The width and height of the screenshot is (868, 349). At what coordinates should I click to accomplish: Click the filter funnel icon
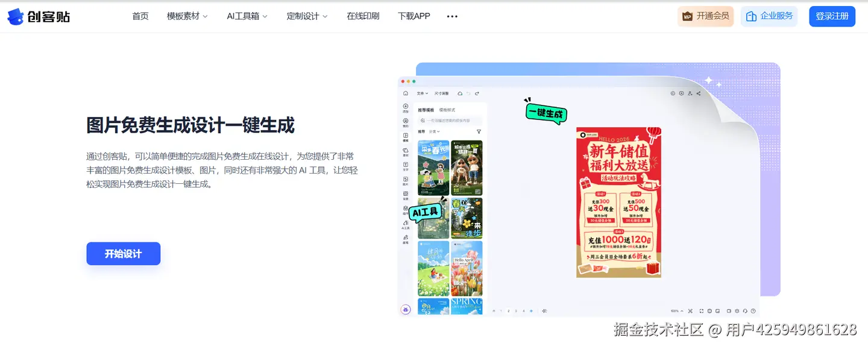pos(479,131)
